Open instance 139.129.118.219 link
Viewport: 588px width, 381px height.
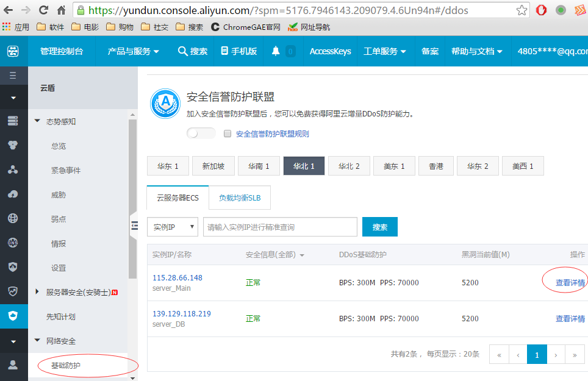pos(182,313)
